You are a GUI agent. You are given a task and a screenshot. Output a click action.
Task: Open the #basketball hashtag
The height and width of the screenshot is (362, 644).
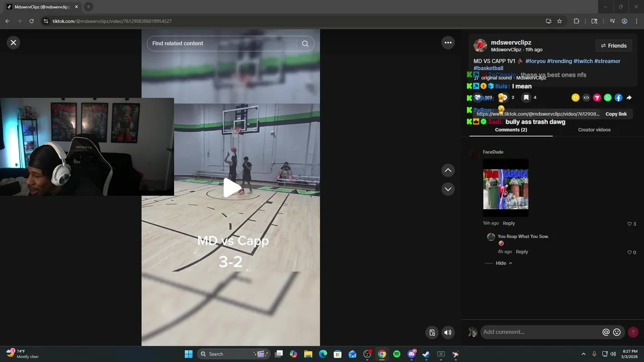coord(489,68)
